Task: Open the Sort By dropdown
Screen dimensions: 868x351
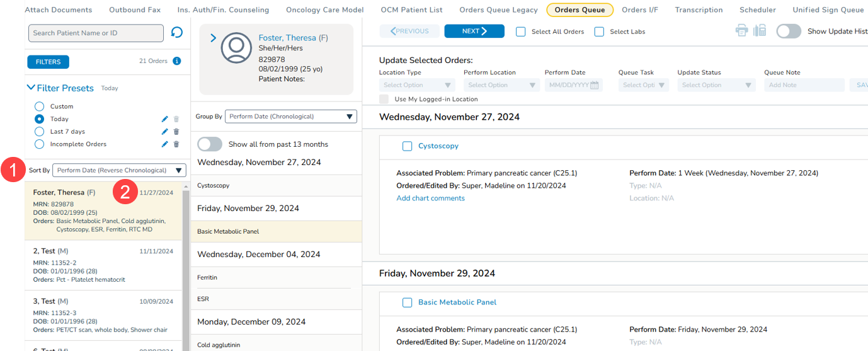Action: pyautogui.click(x=119, y=170)
